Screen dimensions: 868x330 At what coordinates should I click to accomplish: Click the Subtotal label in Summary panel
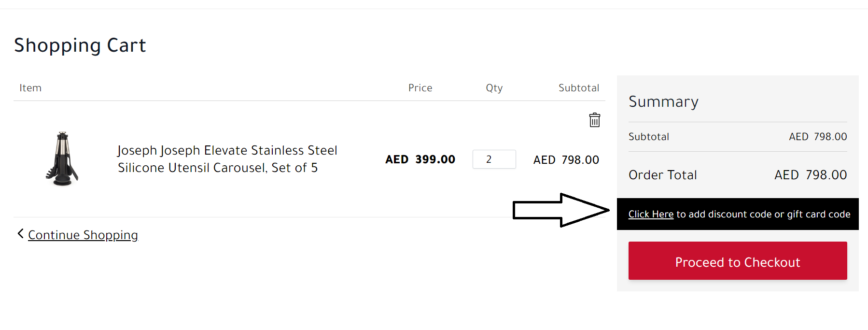(648, 137)
